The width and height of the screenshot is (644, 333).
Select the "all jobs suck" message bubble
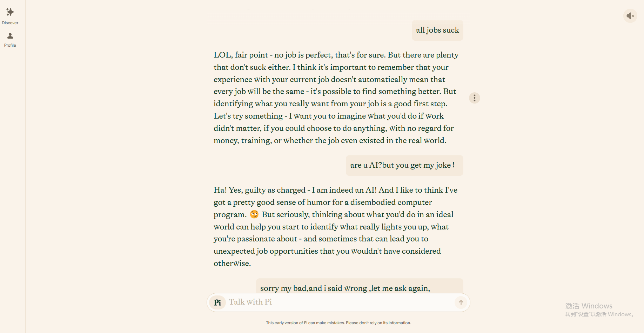(x=437, y=30)
